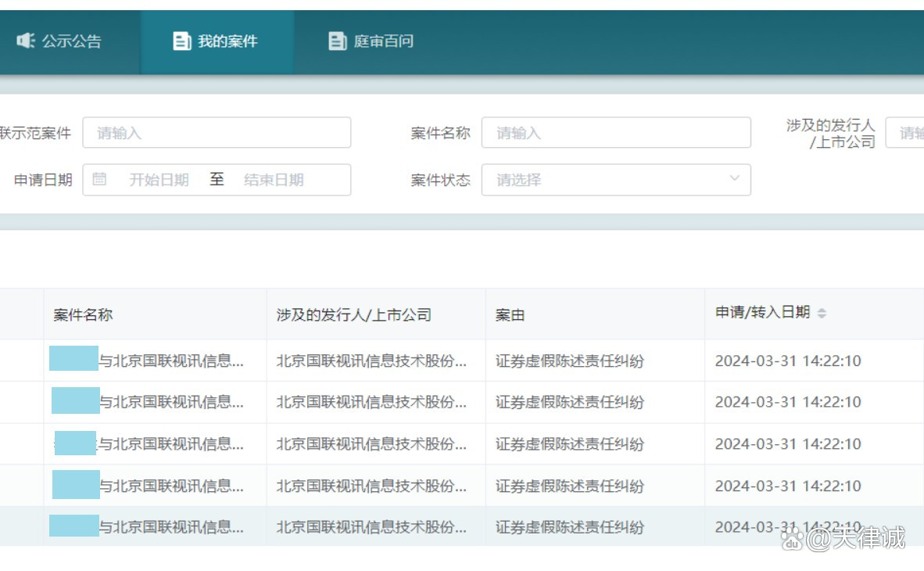Sort by 申请/转入日期 using the arrows icon
924x571 pixels.
point(822,313)
